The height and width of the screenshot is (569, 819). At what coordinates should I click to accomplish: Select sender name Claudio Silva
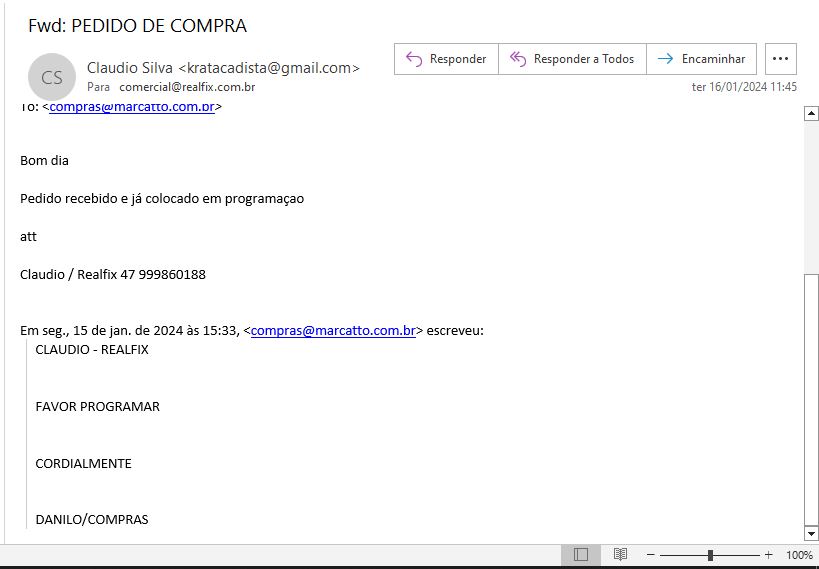[x=130, y=68]
